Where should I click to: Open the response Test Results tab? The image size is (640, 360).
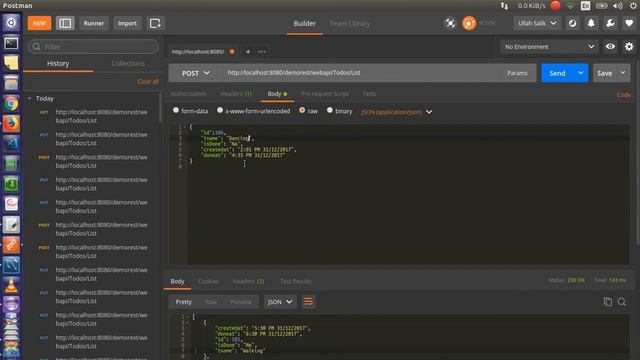pyautogui.click(x=296, y=281)
